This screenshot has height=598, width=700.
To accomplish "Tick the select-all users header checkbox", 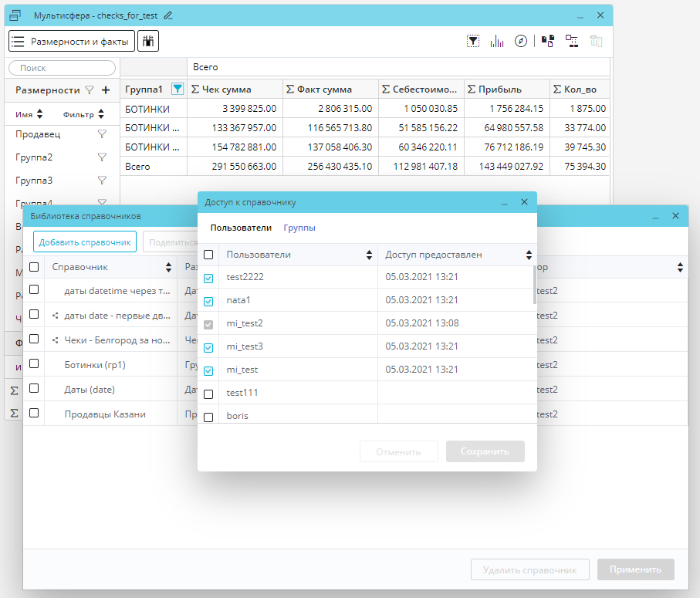I will [x=208, y=255].
